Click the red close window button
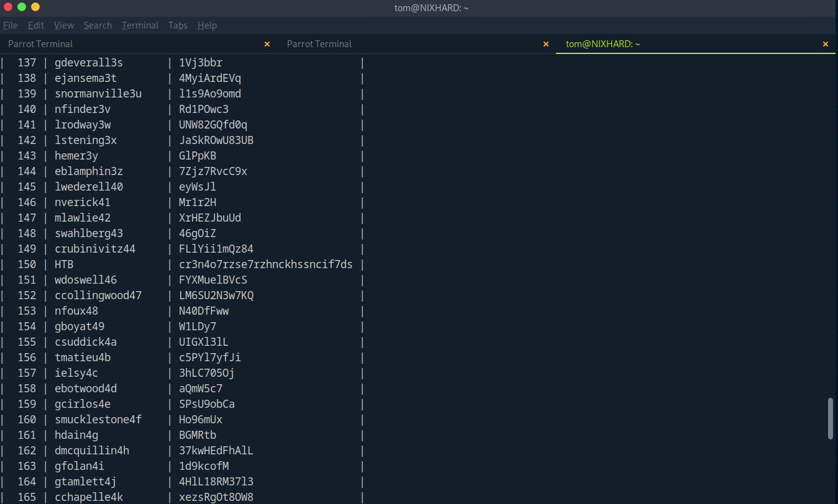The height and width of the screenshot is (504, 838). pos(8,7)
